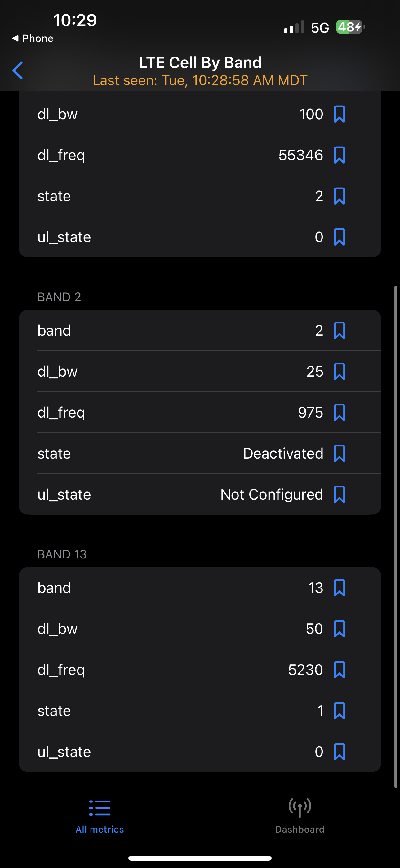Screen dimensions: 400x868
Task: Toggle bookmark for Band 2 band row
Action: pos(339,331)
